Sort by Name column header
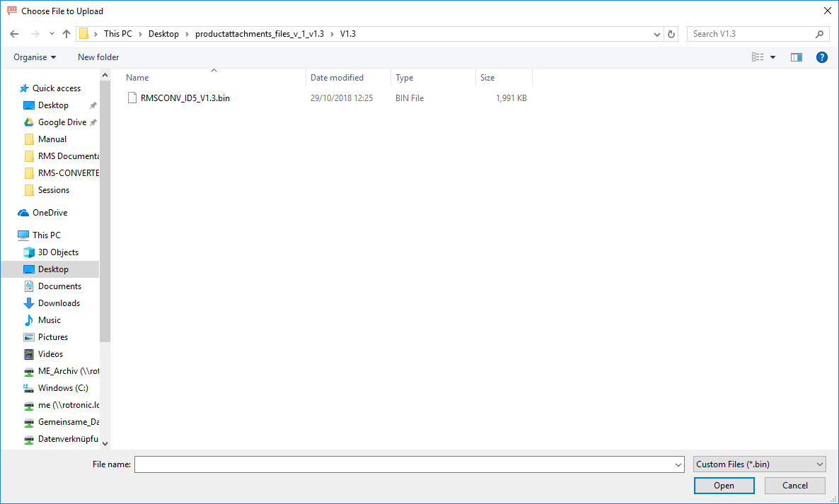839x504 pixels. tap(214, 78)
